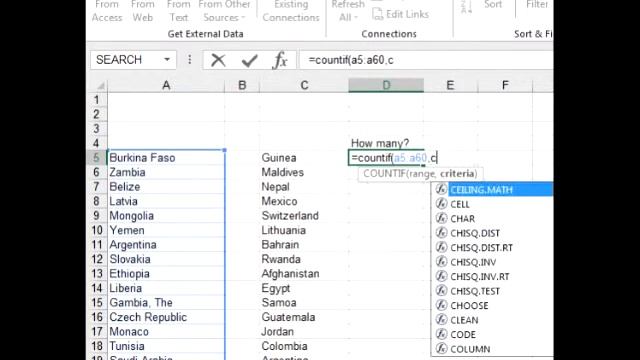Click cell containing Gambia, The

[x=166, y=302]
